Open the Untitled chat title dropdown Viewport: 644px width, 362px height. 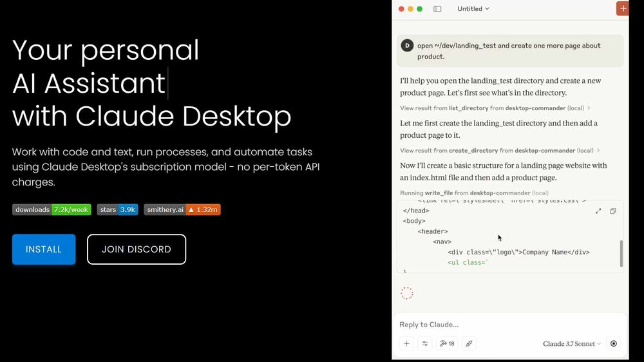pyautogui.click(x=473, y=8)
